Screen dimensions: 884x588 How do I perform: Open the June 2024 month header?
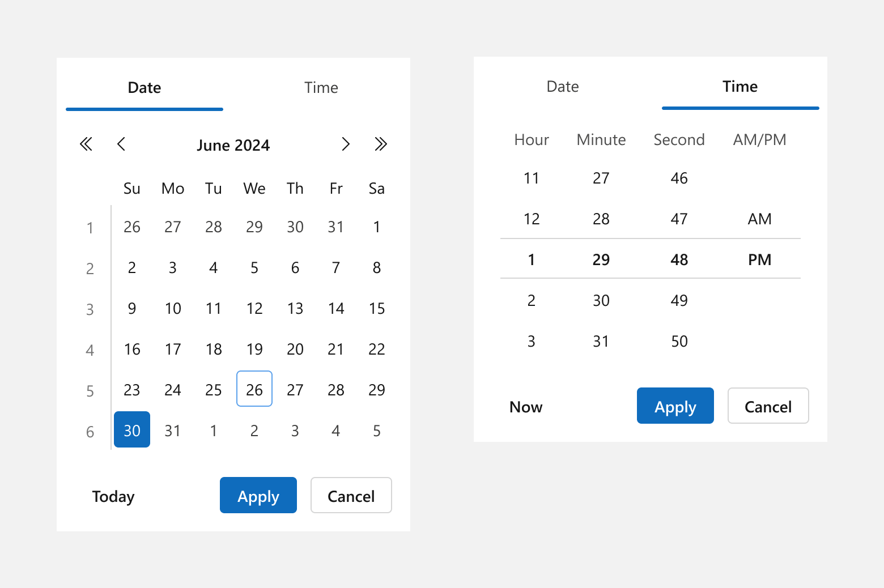pyautogui.click(x=233, y=145)
